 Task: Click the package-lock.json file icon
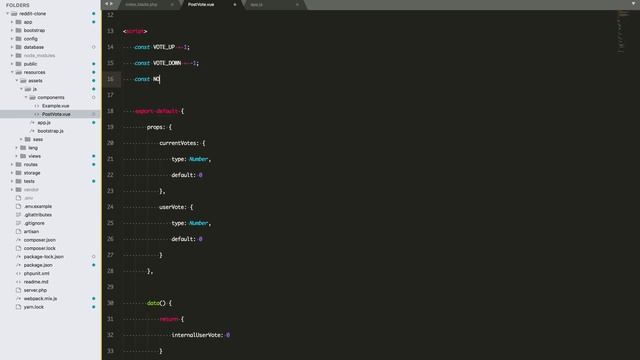(x=18, y=257)
